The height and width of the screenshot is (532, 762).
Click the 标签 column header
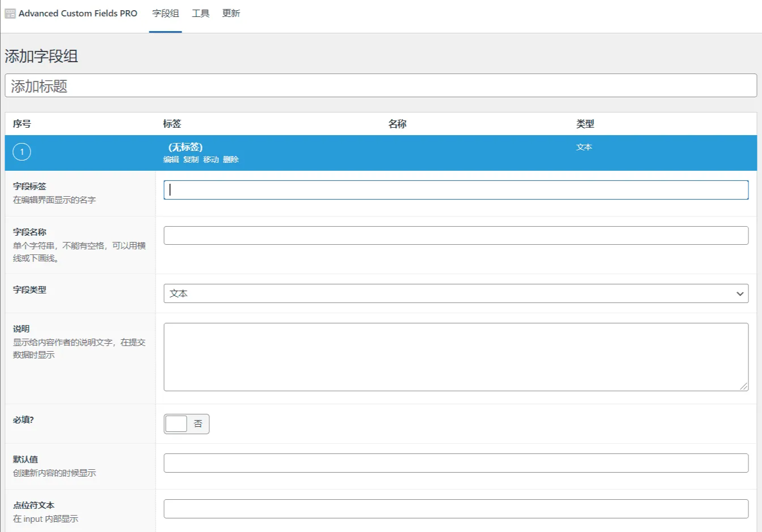coord(172,124)
